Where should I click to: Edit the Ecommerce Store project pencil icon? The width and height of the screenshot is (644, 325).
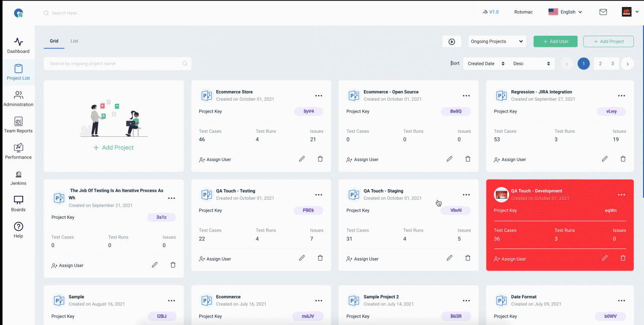pos(302,159)
